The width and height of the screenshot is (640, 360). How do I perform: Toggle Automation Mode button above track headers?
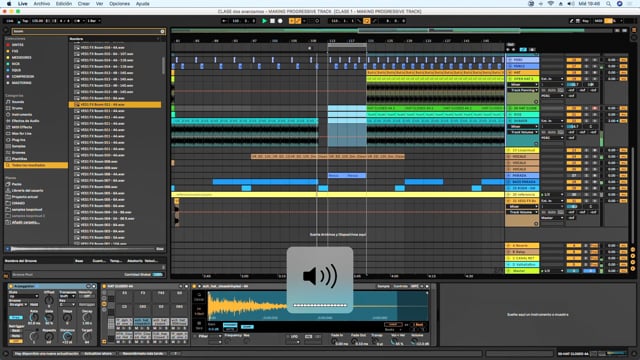(x=523, y=49)
